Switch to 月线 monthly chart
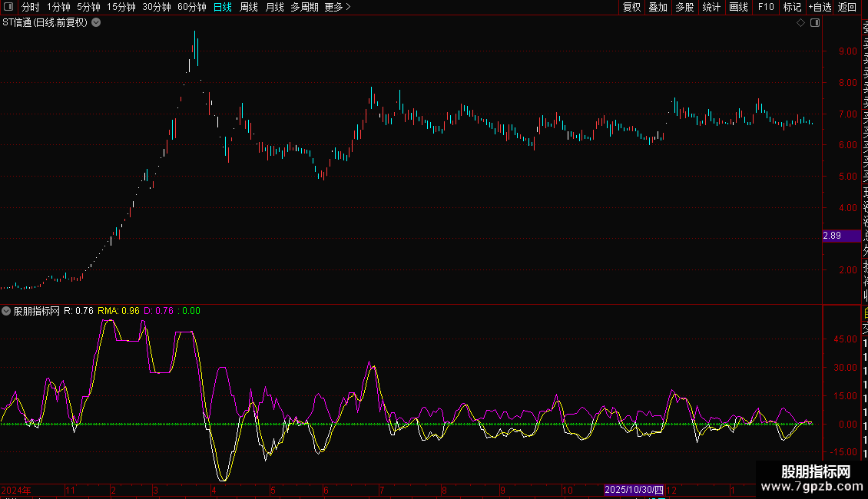Viewport: 868px width, 499px height. [x=274, y=7]
